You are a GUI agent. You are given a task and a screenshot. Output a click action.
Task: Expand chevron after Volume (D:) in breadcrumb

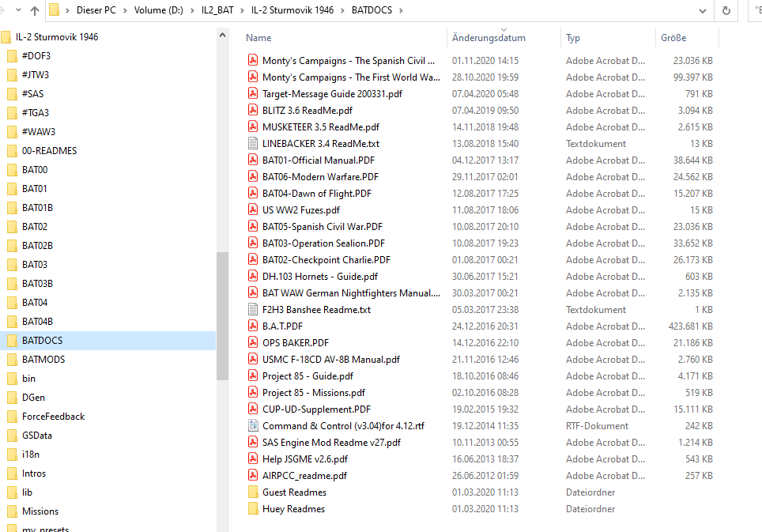click(x=192, y=10)
